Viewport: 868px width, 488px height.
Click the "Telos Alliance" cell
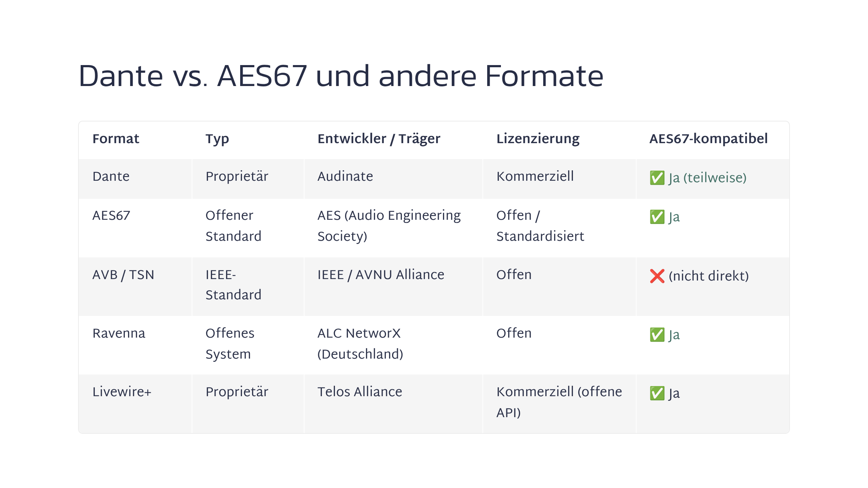[x=359, y=392]
